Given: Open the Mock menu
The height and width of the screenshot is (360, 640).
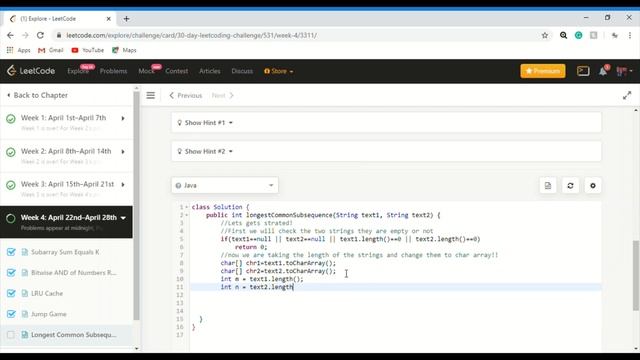Looking at the screenshot, I should pyautogui.click(x=146, y=71).
